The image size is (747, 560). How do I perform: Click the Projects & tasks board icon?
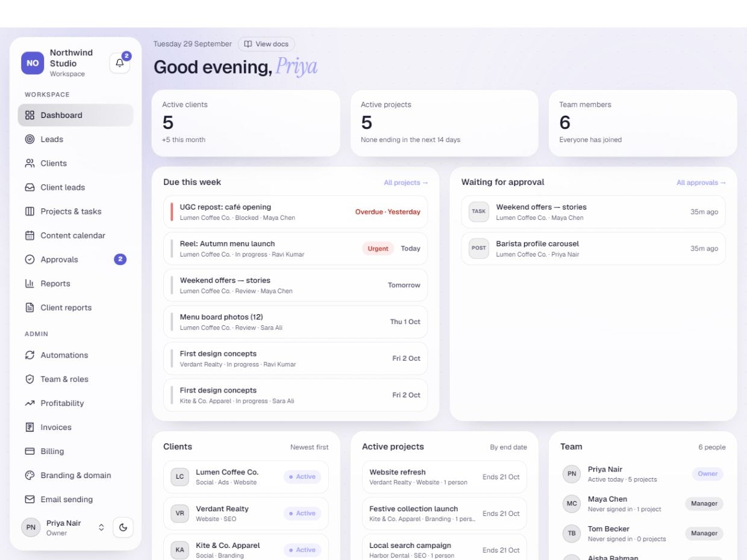tap(30, 211)
